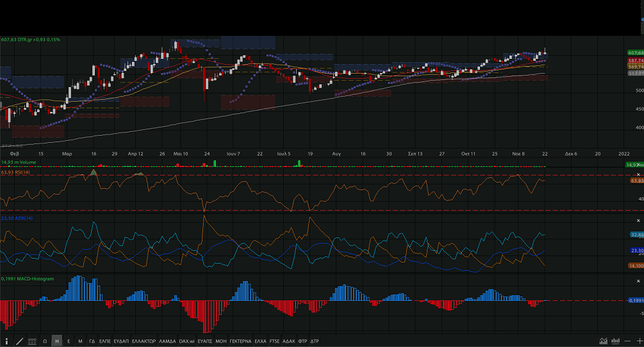Click the MACD-Histogram indicator label
The image size is (644, 347).
pyautogui.click(x=29, y=278)
